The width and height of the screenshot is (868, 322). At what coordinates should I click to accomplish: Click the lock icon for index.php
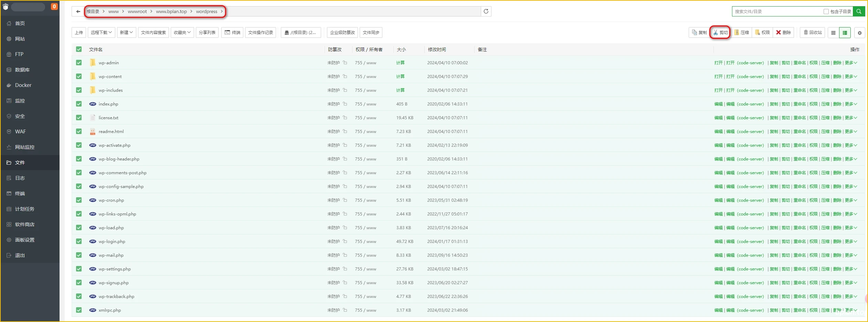tap(345, 104)
